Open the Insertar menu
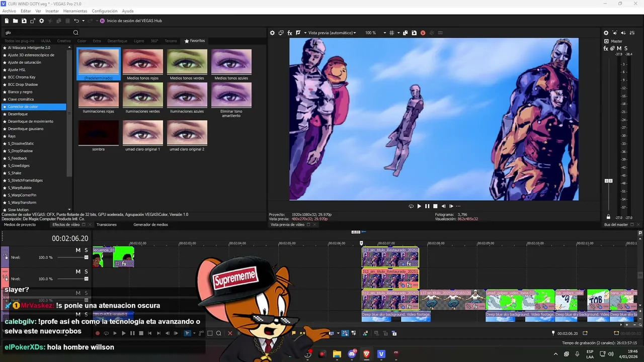644x362 pixels. point(52,11)
